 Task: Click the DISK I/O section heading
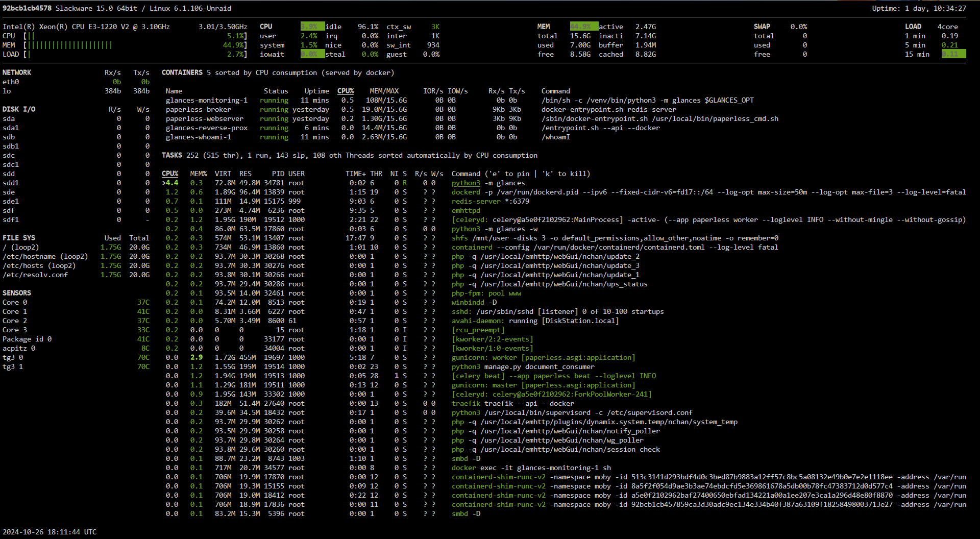pos(19,109)
